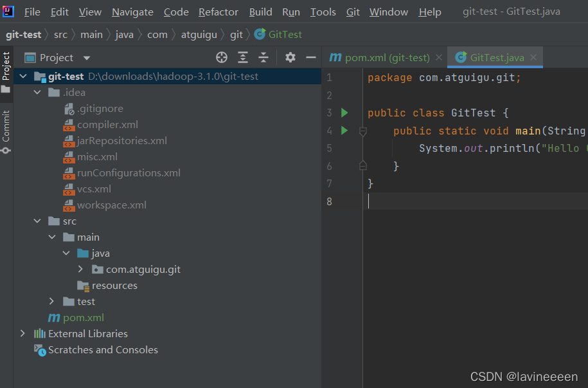Image resolution: width=588 pixels, height=388 pixels.
Task: Click main in the breadcrumb bar
Action: tap(91, 35)
